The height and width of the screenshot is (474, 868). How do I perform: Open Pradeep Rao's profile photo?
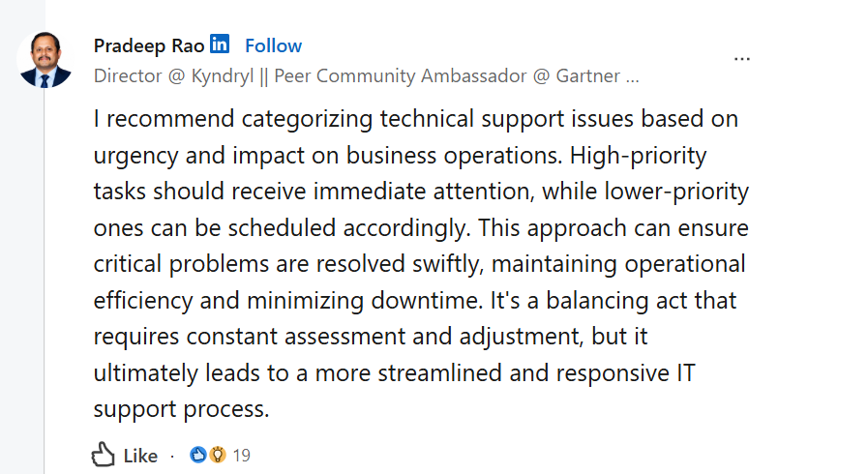coord(45,60)
